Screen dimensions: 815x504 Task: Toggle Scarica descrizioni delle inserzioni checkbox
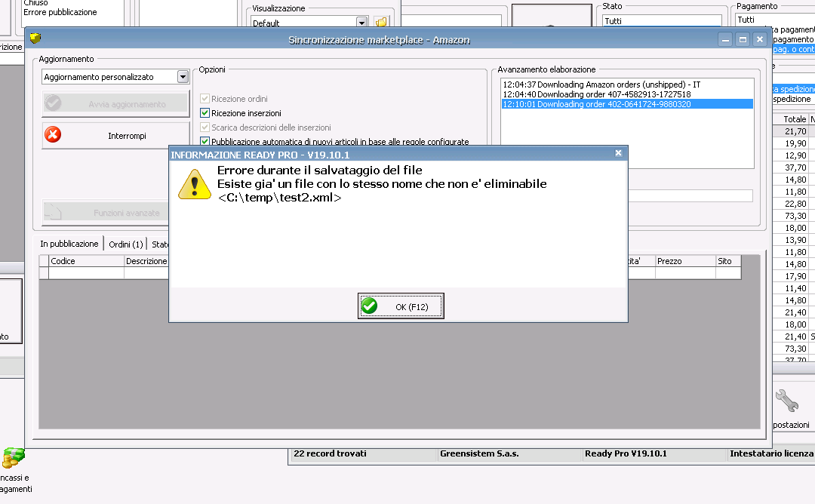pos(205,127)
